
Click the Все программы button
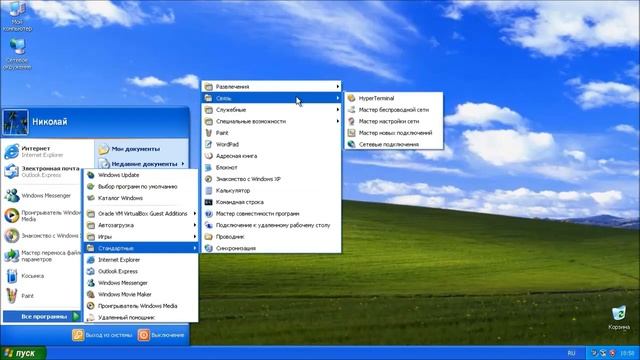tap(41, 316)
